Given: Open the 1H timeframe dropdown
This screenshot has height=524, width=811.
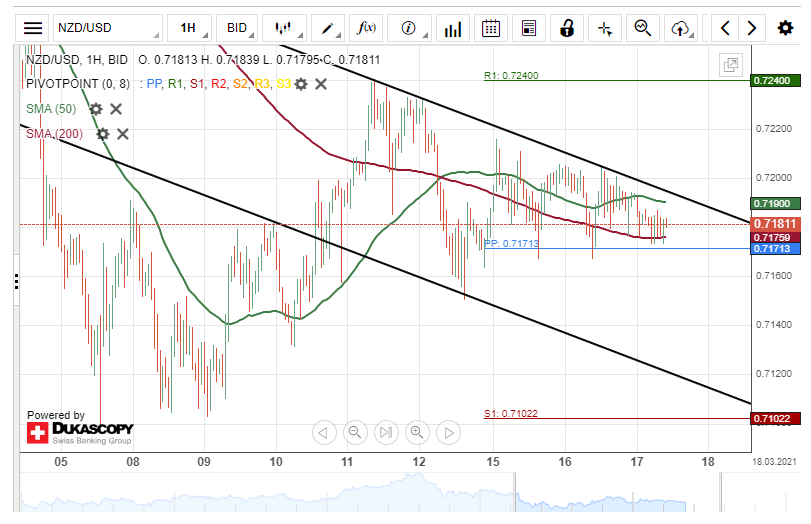Looking at the screenshot, I should 188,28.
